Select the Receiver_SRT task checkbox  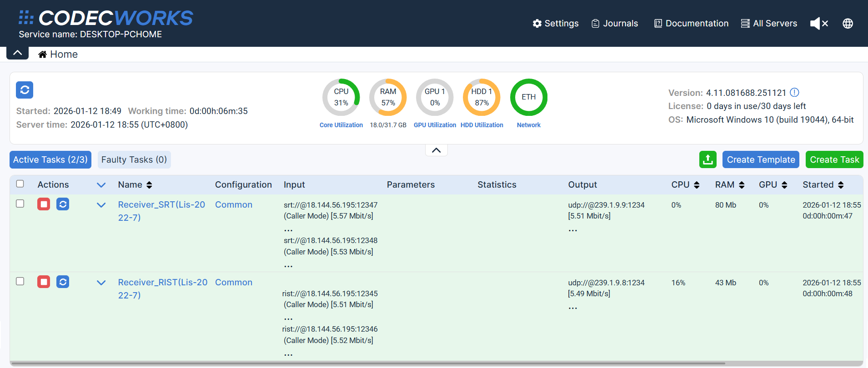point(20,204)
